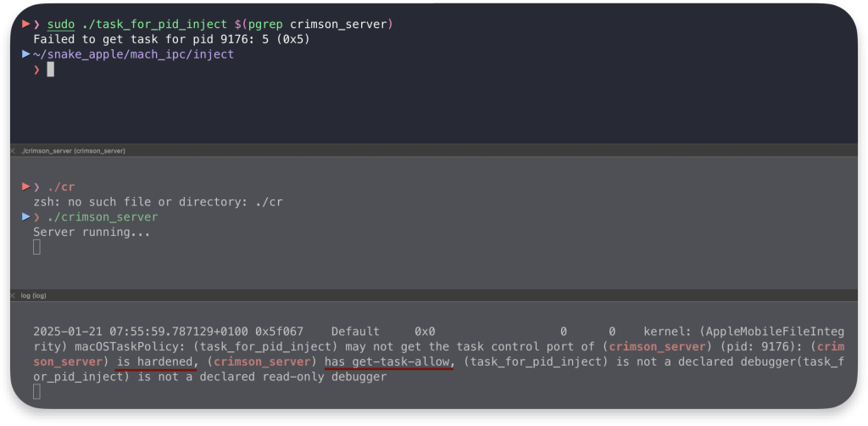868x426 pixels.
Task: Close the log pane via X icon
Action: (x=13, y=296)
